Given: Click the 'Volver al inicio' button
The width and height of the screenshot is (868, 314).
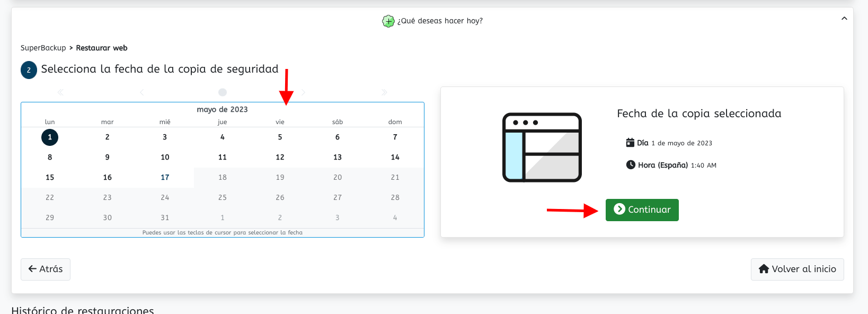Looking at the screenshot, I should 797,269.
